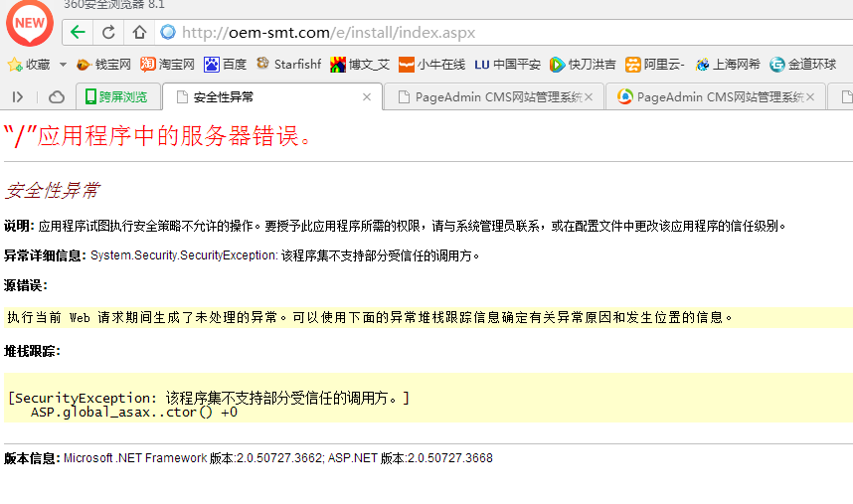
Task: Click the cloud icon in tab bar
Action: click(x=57, y=97)
